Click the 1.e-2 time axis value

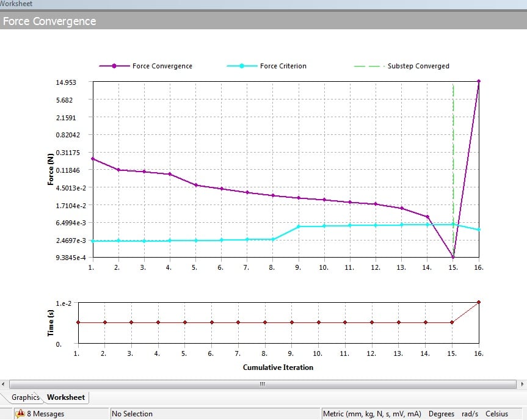[64, 303]
